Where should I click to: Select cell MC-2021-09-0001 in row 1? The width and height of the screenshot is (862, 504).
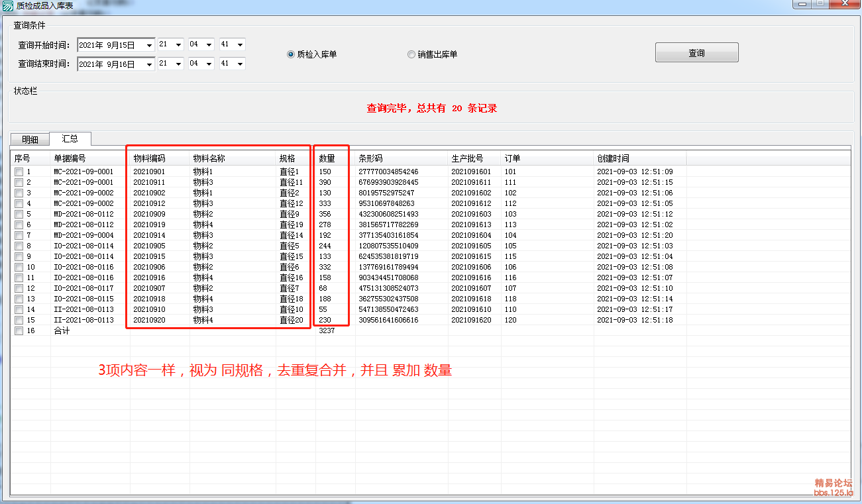83,172
